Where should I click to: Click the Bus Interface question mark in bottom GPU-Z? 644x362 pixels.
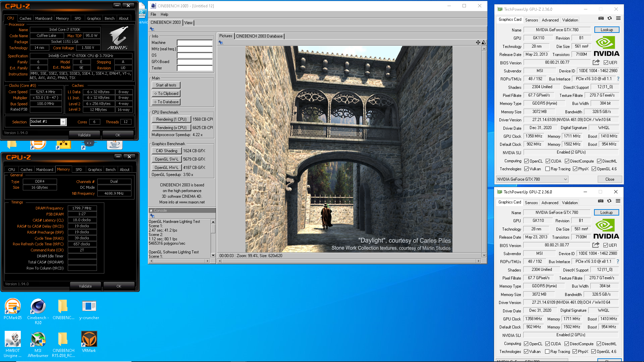click(618, 261)
